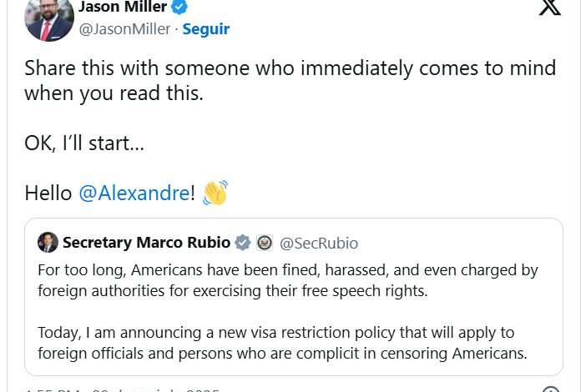The width and height of the screenshot is (586, 392).
Task: Open the @JasonMiller handle
Action: click(x=125, y=29)
